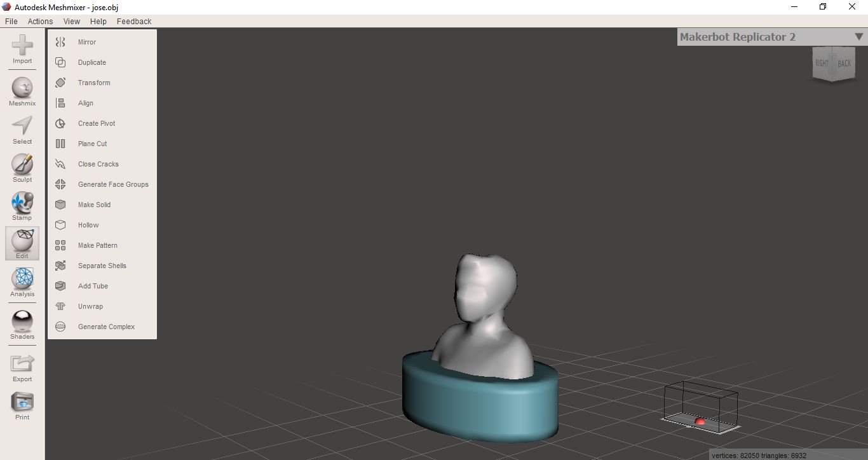Image resolution: width=868 pixels, height=460 pixels.
Task: Click the Hollow icon
Action: point(60,225)
